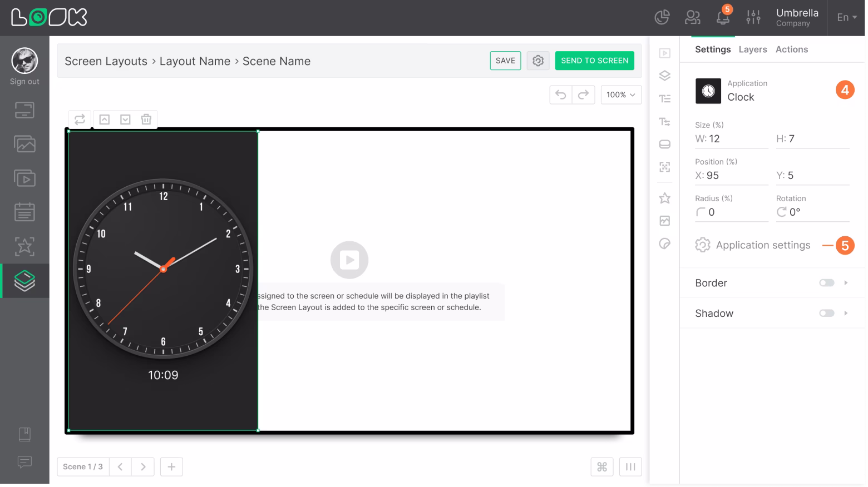Viewport: 868px width, 487px height.
Task: Move the element layer up
Action: tap(105, 119)
